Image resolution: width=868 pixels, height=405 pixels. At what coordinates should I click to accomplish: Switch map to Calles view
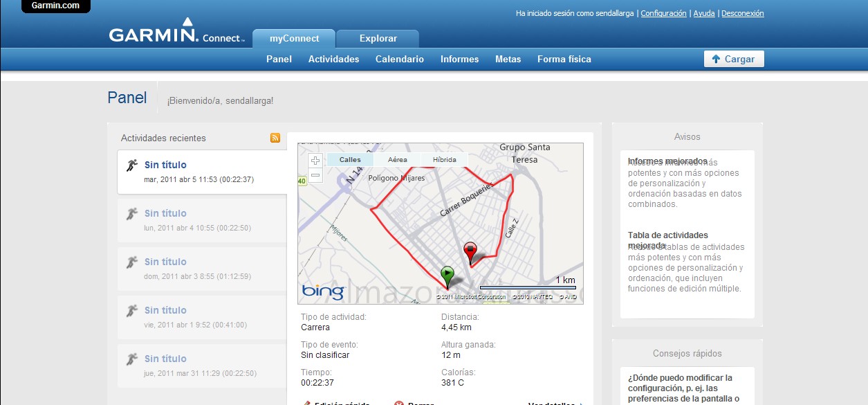[x=350, y=160]
